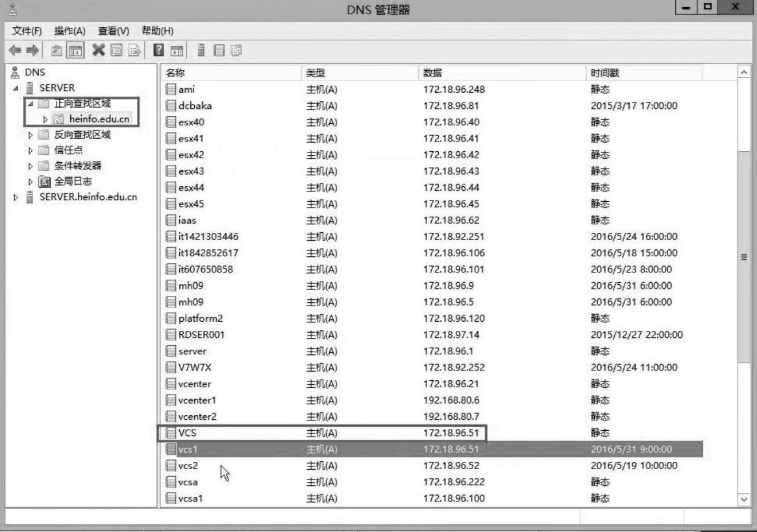Open the 操作(A) menu
Image resolution: width=757 pixels, height=532 pixels.
[70, 31]
